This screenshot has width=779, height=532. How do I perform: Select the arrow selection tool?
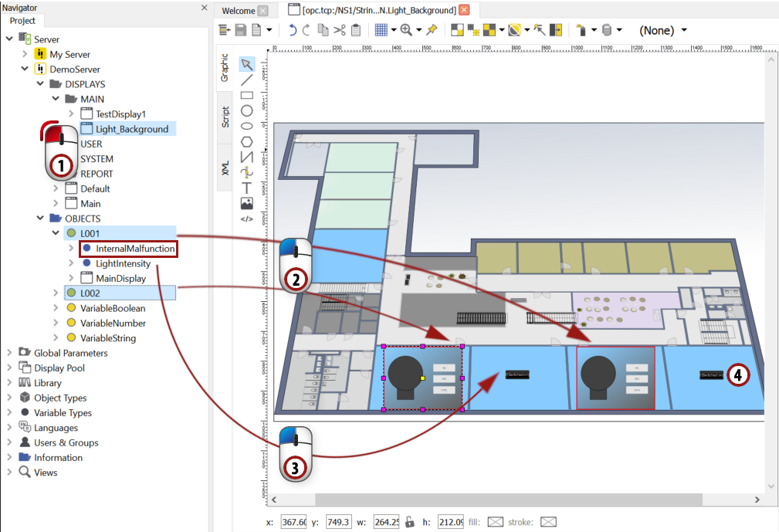[x=248, y=63]
